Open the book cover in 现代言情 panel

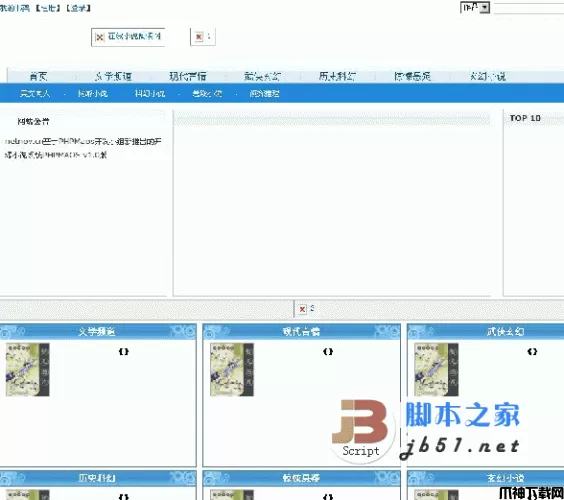pos(232,369)
